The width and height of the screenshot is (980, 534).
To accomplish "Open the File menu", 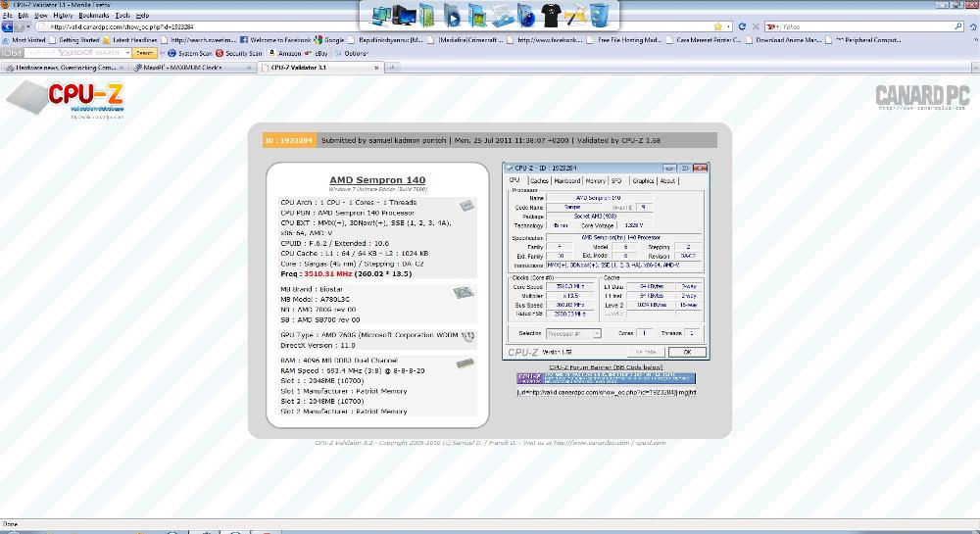I will (x=7, y=15).
